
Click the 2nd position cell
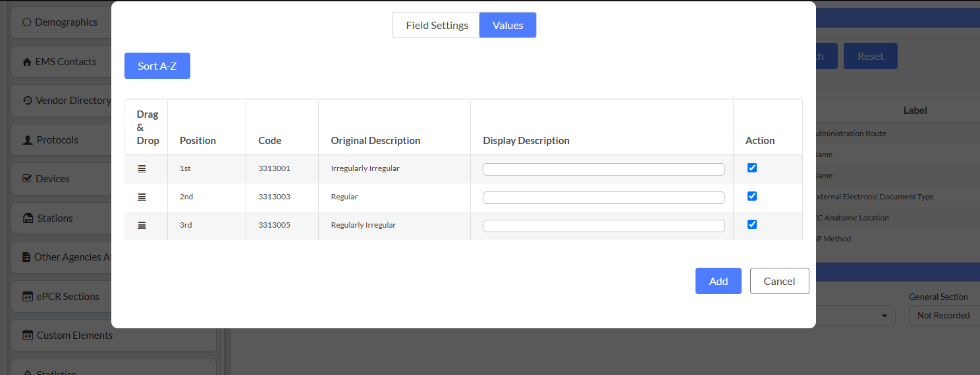(x=186, y=197)
